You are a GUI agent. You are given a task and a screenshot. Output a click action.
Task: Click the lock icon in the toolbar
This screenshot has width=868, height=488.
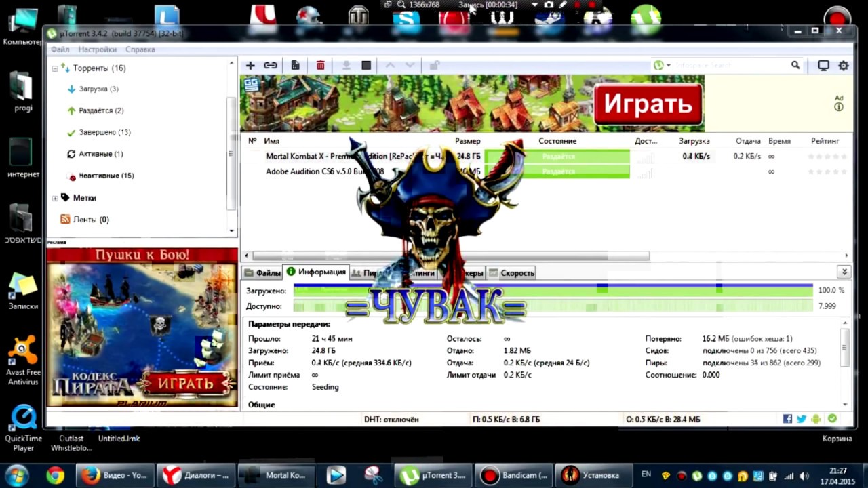[435, 65]
